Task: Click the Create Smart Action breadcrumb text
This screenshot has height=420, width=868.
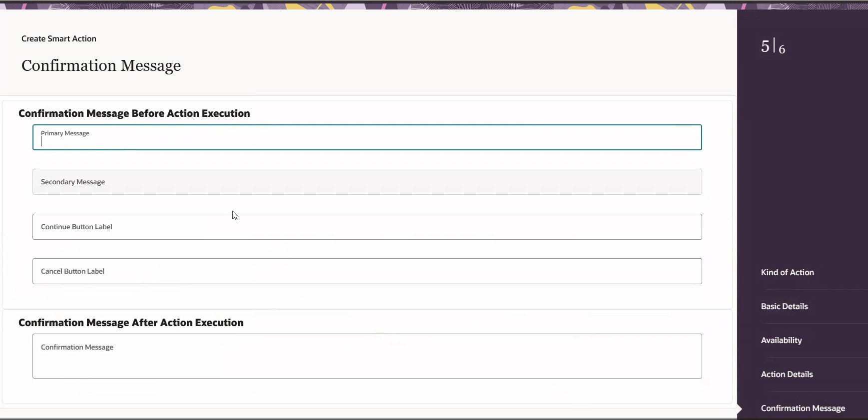Action: point(59,38)
